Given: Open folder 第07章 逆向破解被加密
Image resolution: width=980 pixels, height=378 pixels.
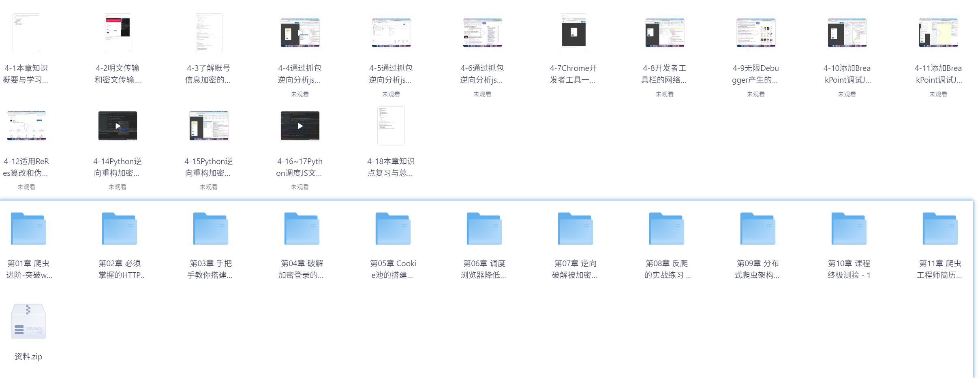Looking at the screenshot, I should 576,229.
